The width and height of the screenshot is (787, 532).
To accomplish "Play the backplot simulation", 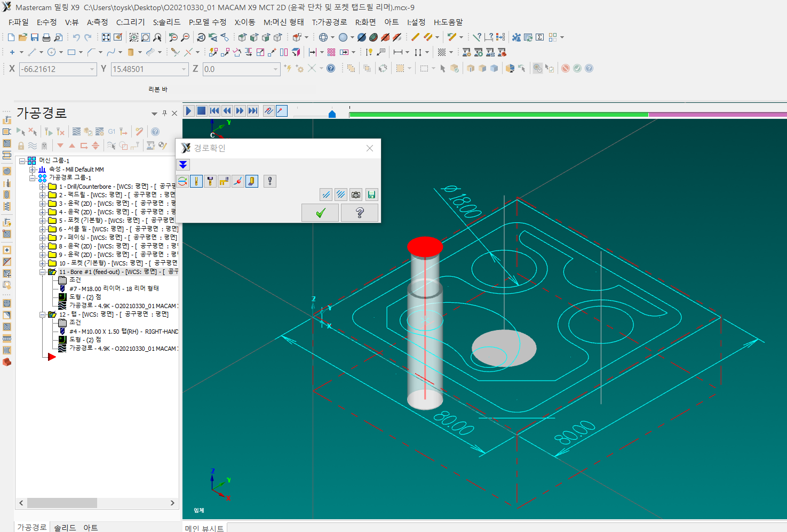I will (188, 111).
